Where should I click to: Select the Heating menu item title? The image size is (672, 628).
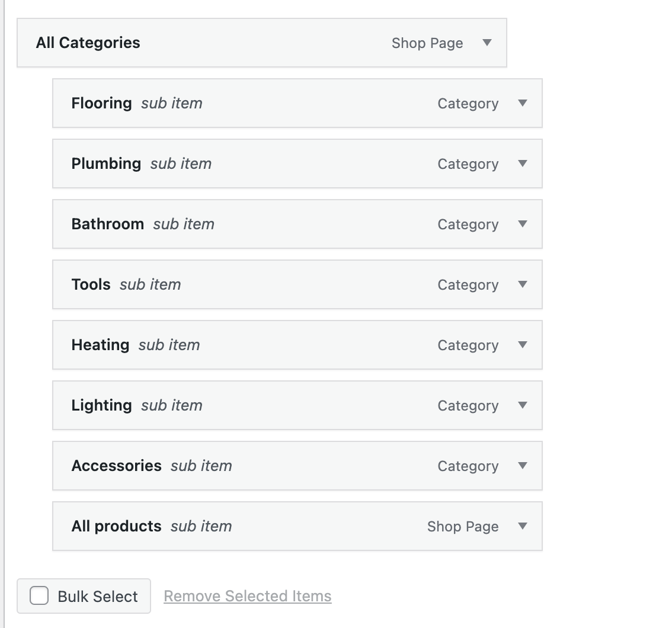pos(100,345)
